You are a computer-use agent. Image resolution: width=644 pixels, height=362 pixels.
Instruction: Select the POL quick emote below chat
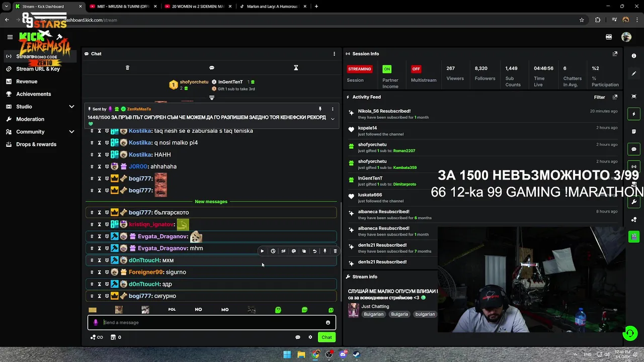(x=172, y=310)
